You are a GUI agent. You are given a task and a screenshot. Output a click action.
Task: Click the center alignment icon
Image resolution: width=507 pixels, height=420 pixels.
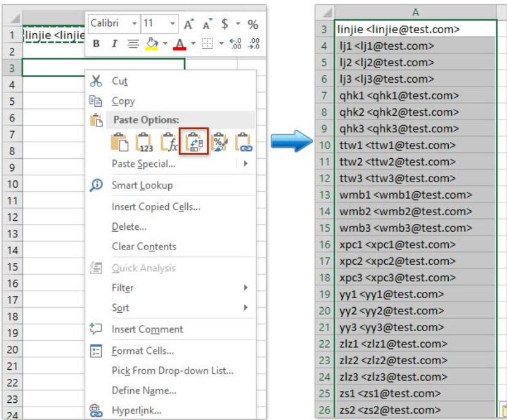[x=133, y=44]
